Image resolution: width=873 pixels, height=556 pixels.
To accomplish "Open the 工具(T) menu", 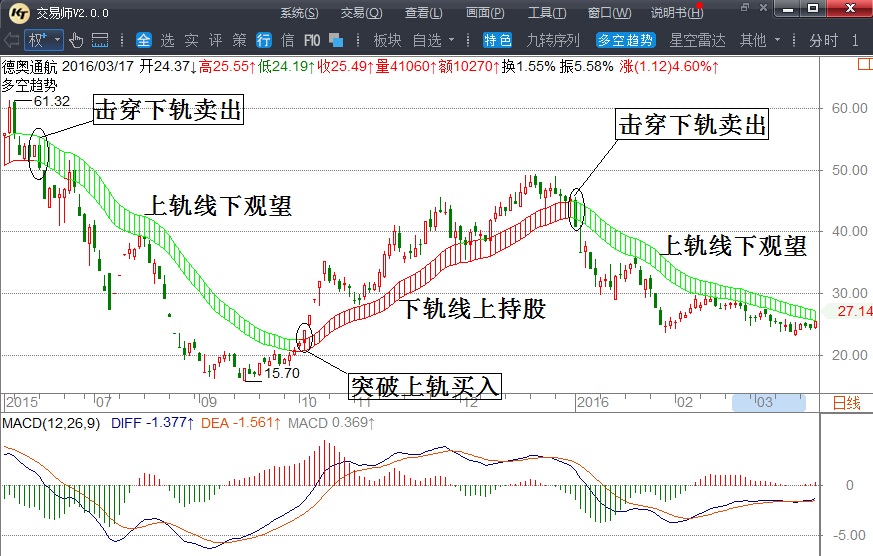I will pyautogui.click(x=546, y=13).
